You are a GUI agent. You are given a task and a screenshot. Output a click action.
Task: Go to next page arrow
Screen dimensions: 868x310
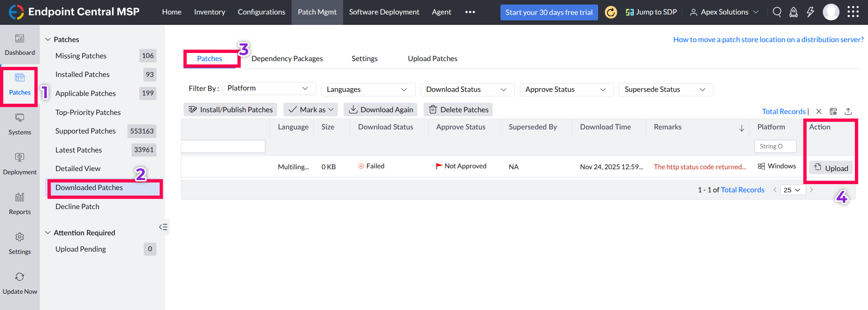811,190
